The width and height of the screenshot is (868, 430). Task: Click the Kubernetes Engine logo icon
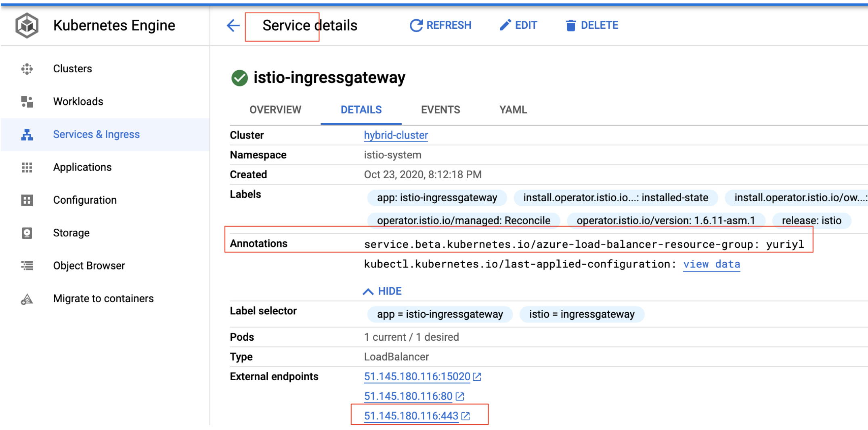[27, 25]
